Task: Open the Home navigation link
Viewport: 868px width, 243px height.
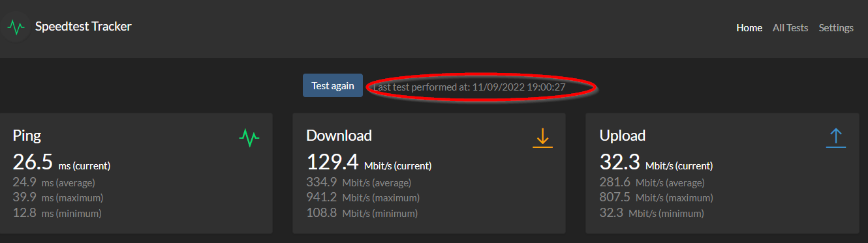Action: [749, 28]
